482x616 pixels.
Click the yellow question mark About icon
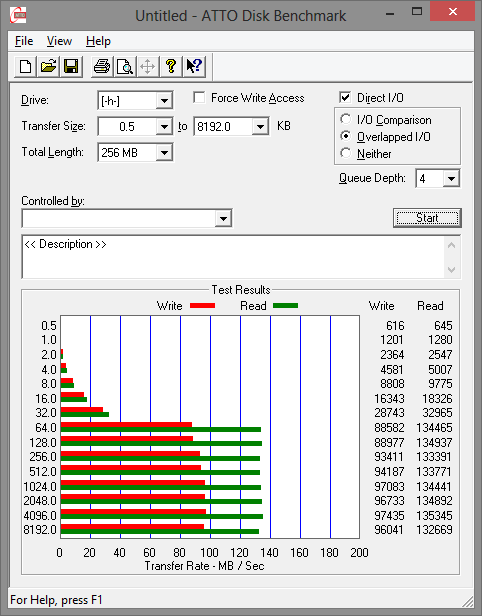(171, 66)
